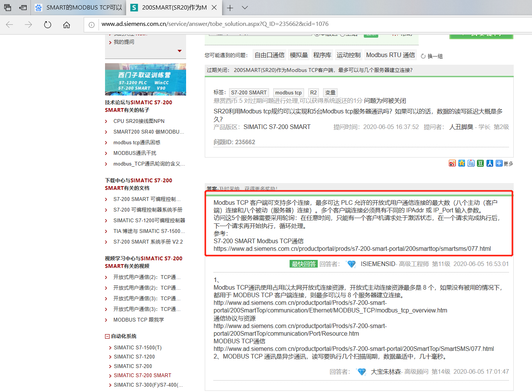Collapse the 自动化系统 section

click(x=107, y=336)
